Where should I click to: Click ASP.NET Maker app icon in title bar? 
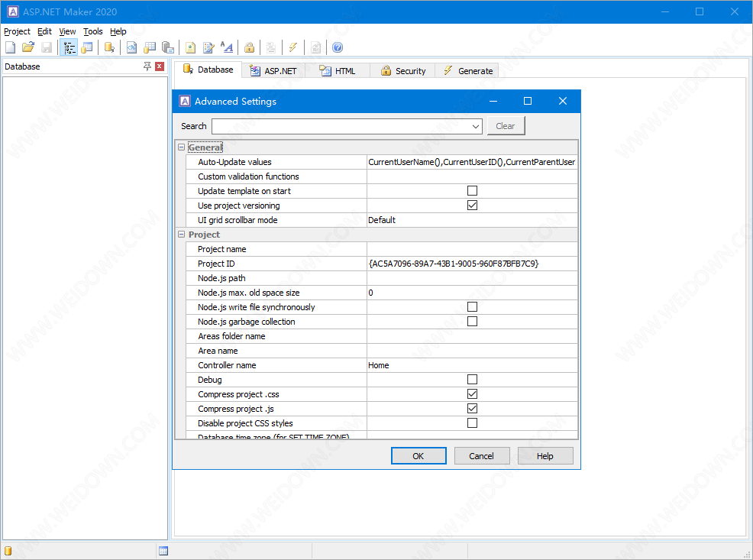tap(13, 11)
